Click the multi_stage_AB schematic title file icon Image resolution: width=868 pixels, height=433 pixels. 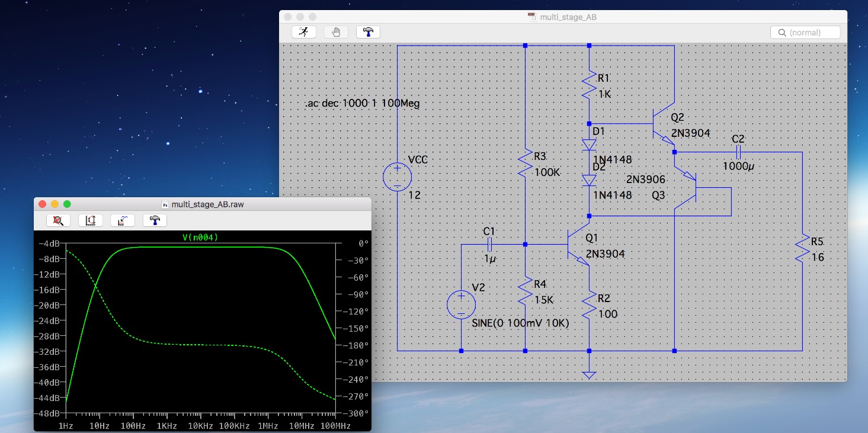coord(531,17)
